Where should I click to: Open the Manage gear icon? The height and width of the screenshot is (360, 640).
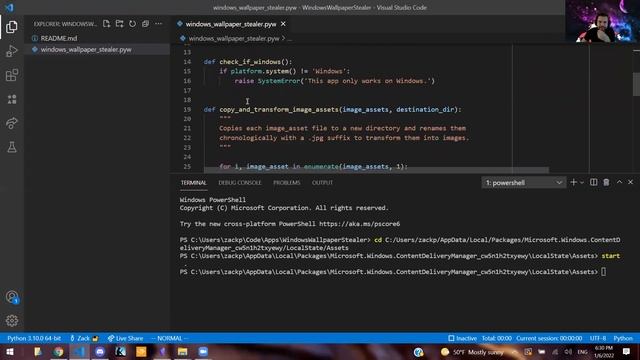12,320
